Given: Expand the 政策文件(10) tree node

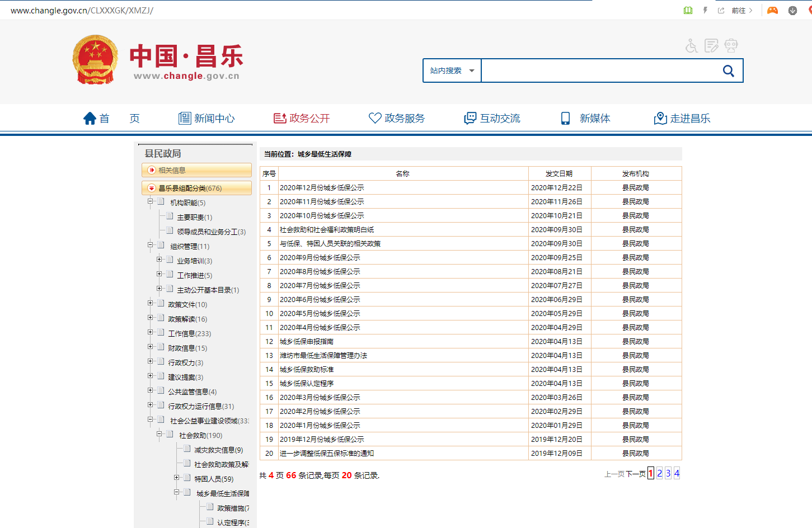Looking at the screenshot, I should point(150,303).
